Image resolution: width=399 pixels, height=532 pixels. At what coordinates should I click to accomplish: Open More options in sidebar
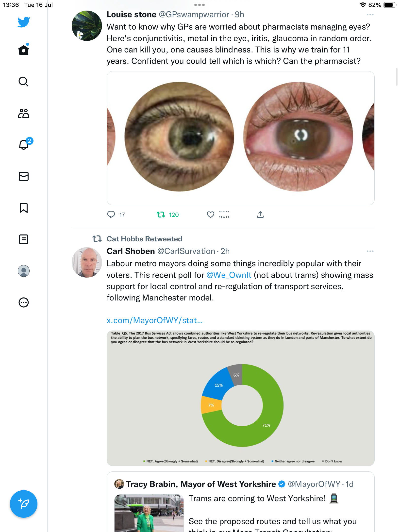pyautogui.click(x=24, y=302)
